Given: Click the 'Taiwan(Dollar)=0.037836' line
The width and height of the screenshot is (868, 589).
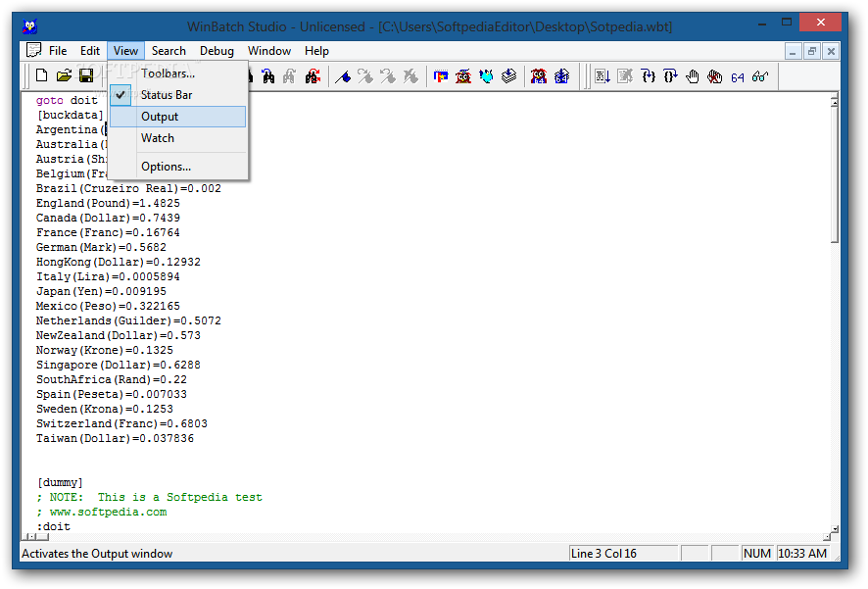Looking at the screenshot, I should pos(115,438).
